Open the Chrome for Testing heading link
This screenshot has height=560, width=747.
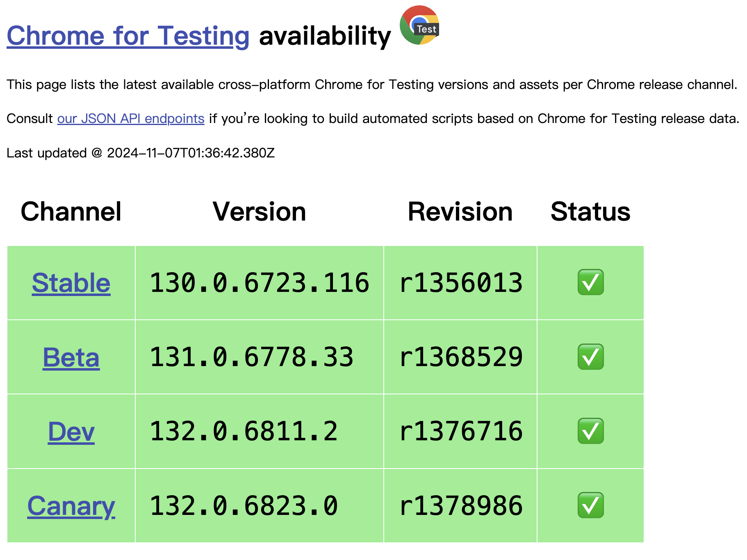[128, 36]
